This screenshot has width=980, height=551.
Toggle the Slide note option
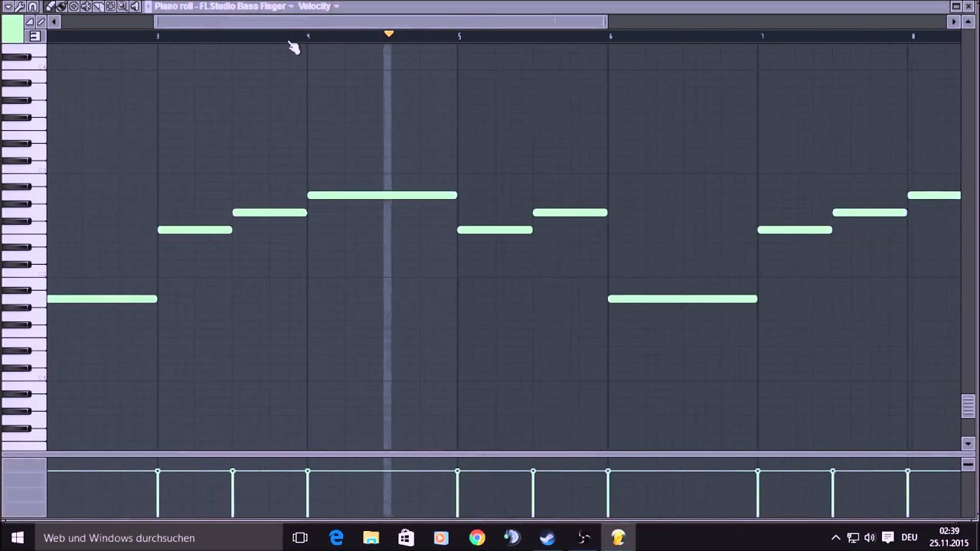[x=29, y=21]
